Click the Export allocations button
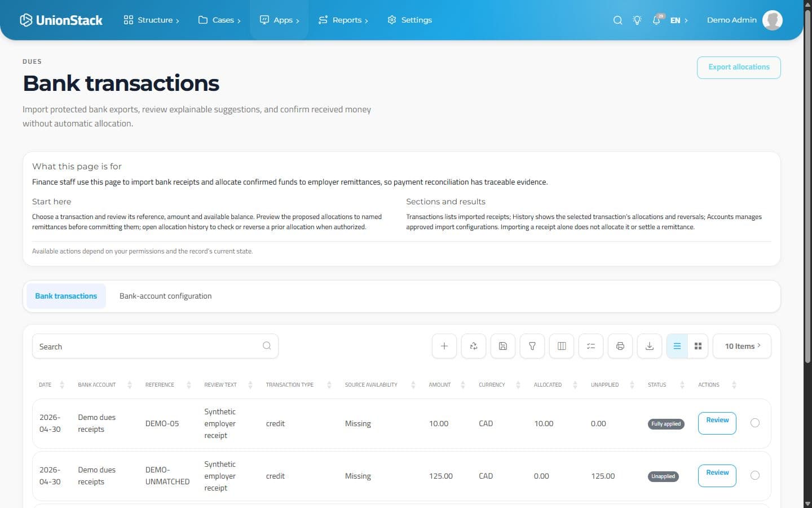 pyautogui.click(x=739, y=67)
